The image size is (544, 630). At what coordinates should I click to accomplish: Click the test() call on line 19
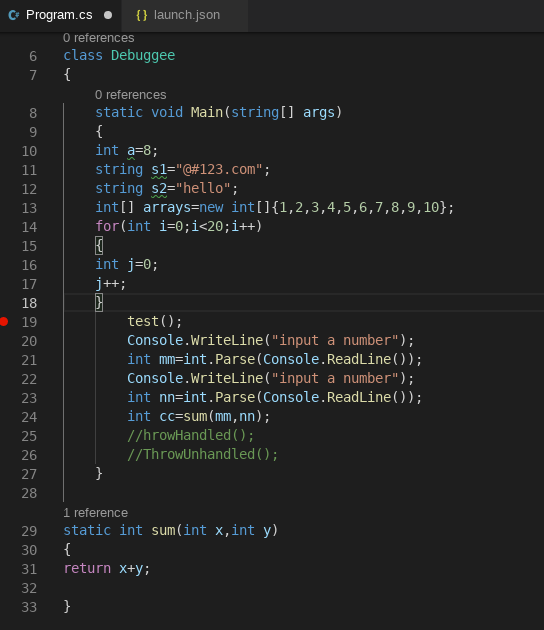tap(155, 321)
